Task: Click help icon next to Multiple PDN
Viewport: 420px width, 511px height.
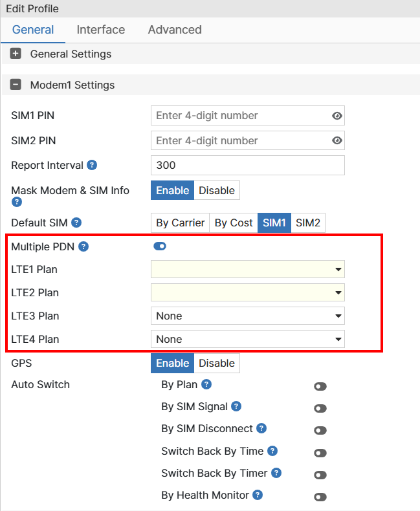Action: click(83, 246)
